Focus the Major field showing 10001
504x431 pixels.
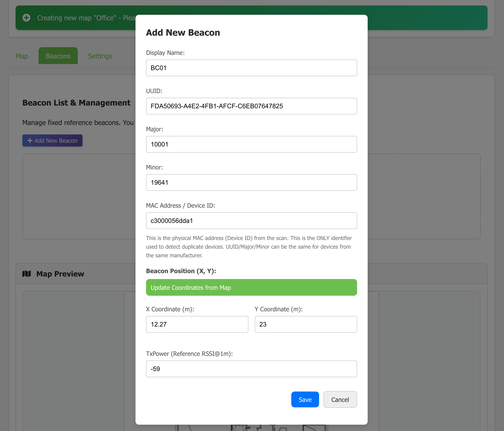(251, 144)
